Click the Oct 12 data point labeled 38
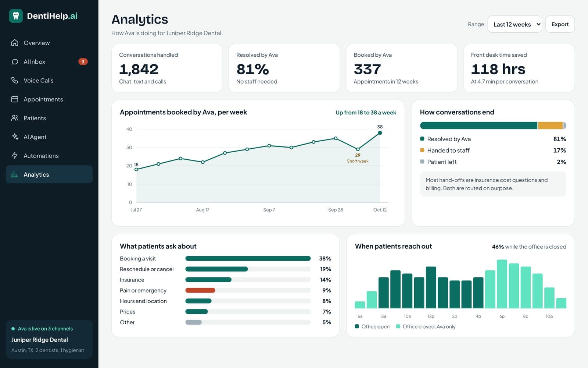This screenshot has height=368, width=588. pyautogui.click(x=380, y=133)
